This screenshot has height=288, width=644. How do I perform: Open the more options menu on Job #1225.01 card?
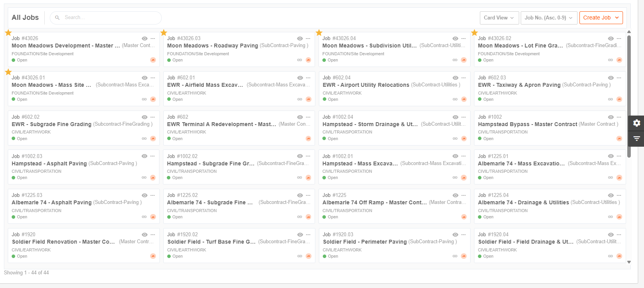(619, 156)
